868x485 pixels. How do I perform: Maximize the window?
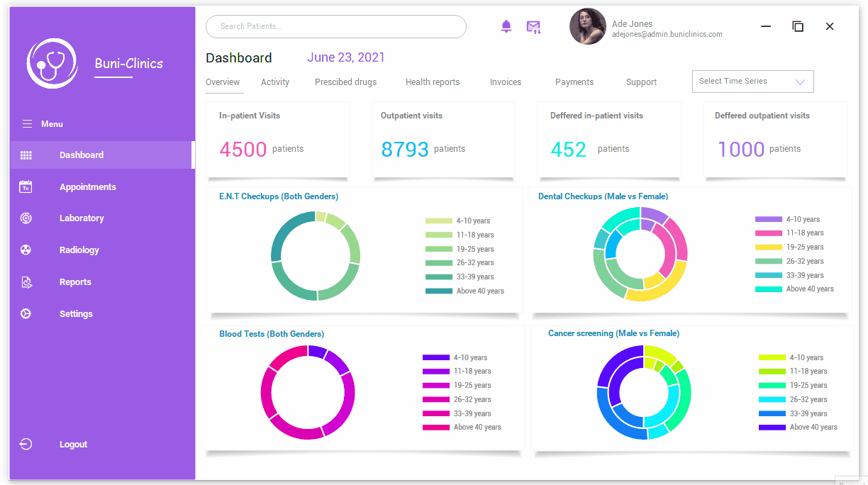coord(798,26)
